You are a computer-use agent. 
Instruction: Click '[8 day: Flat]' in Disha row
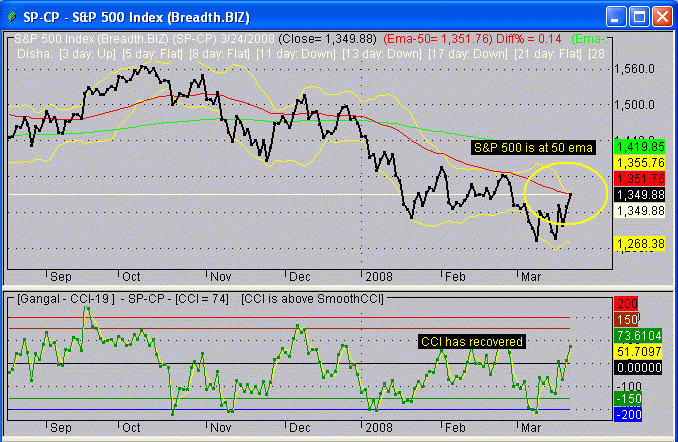[219, 54]
